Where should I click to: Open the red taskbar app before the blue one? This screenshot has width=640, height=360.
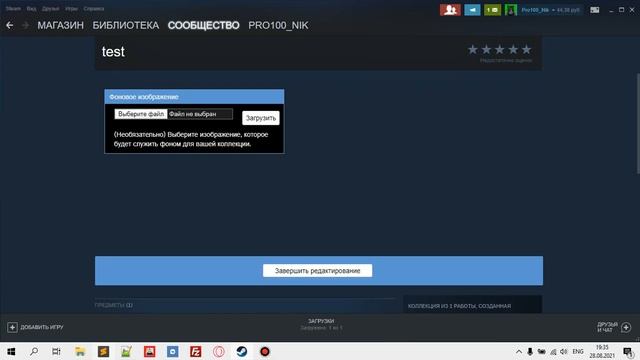(149, 351)
